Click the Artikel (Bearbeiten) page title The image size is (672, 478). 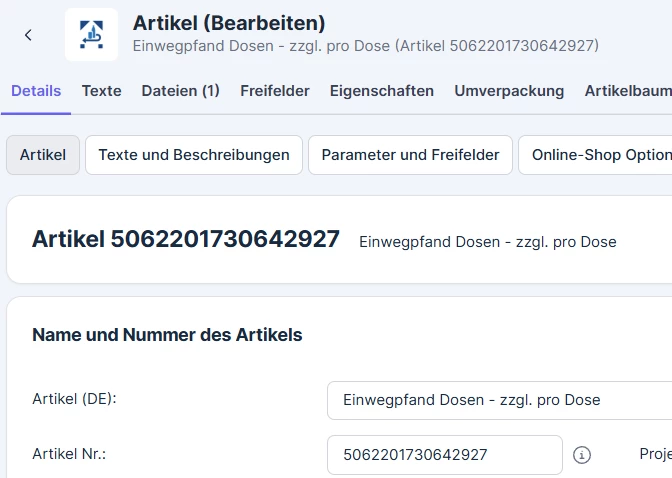tap(229, 23)
